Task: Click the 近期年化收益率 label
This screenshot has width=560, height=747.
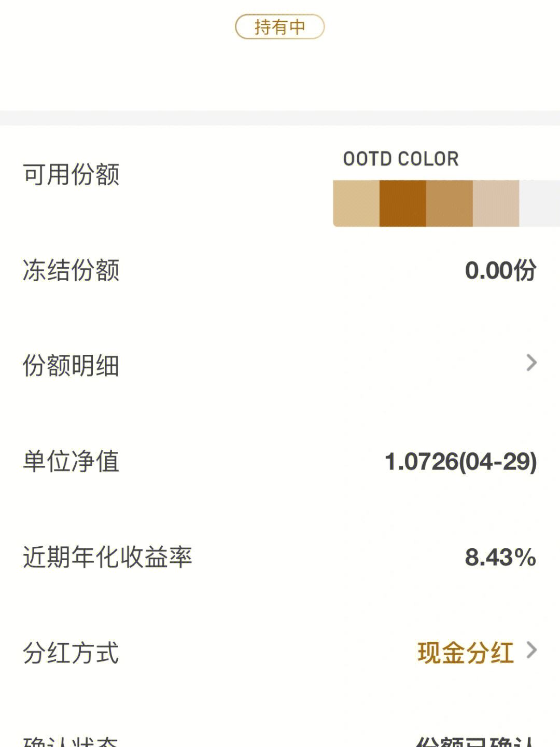Action: pos(107,557)
